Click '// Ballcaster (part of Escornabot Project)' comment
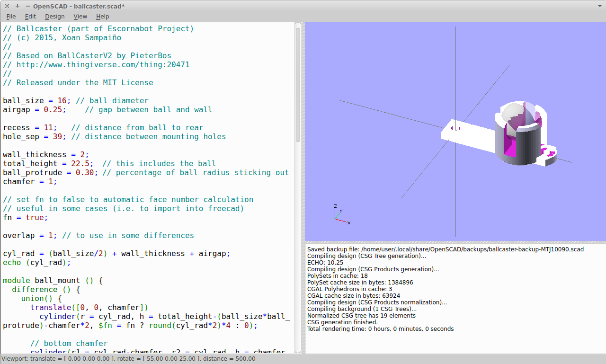 (x=98, y=29)
